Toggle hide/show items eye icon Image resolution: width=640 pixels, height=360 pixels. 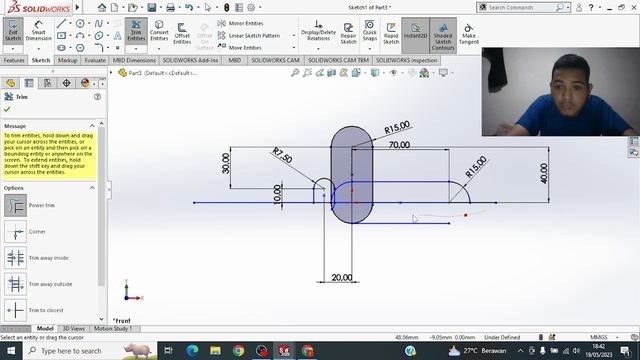(x=393, y=73)
